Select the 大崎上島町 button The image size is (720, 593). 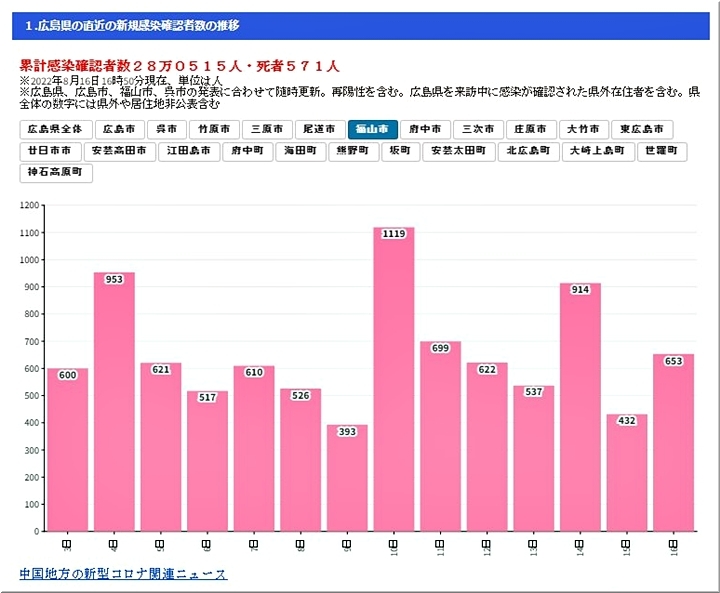597,151
